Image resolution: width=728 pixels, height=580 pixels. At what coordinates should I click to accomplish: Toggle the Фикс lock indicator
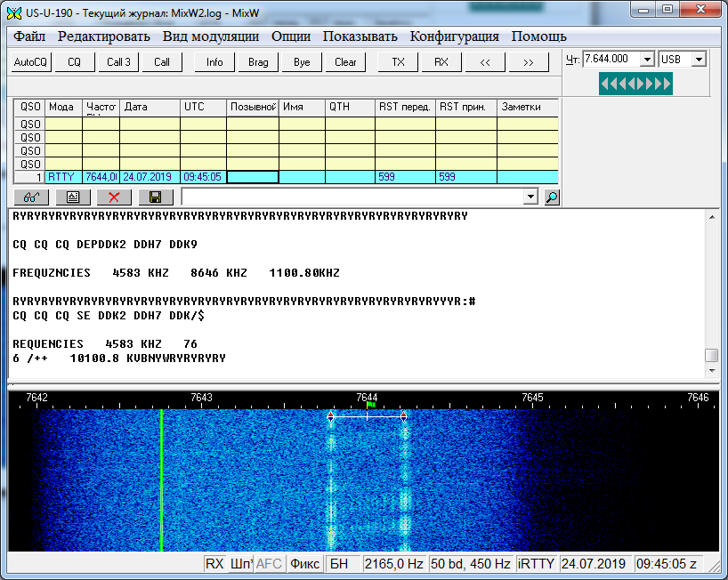click(x=304, y=564)
